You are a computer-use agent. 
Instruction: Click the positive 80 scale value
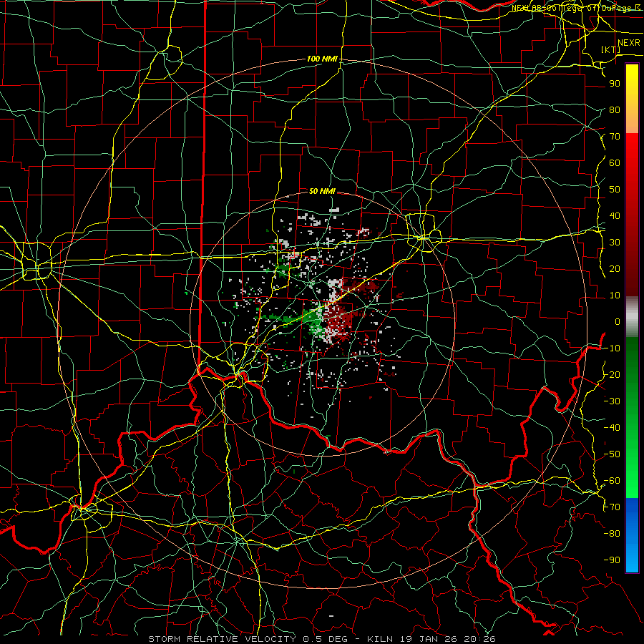pos(615,110)
